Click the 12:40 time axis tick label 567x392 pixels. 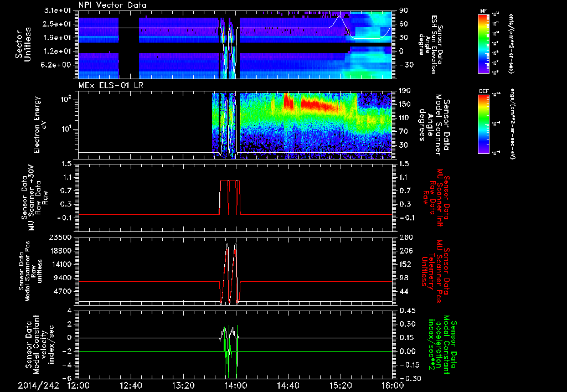tap(131, 385)
